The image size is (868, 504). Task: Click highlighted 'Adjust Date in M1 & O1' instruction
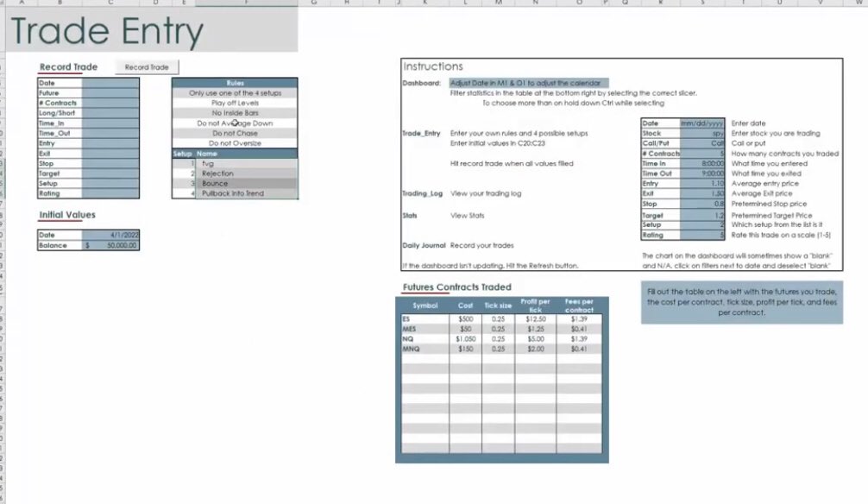click(529, 83)
